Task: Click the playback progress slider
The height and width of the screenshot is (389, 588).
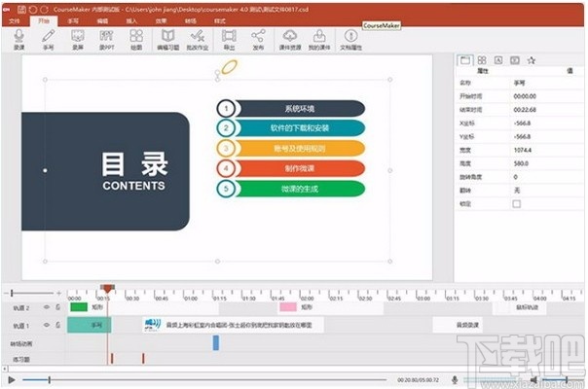Action: coord(204,380)
